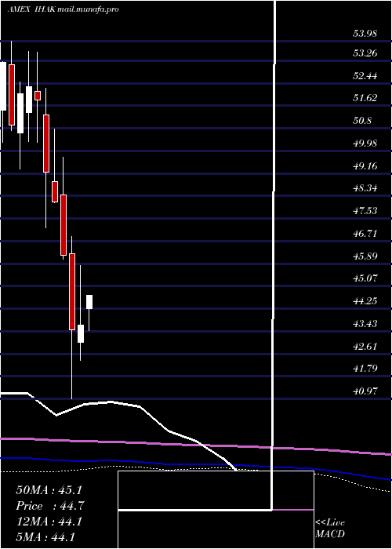
Task: Click the 52.44 price axis label
Action: pyautogui.click(x=365, y=75)
